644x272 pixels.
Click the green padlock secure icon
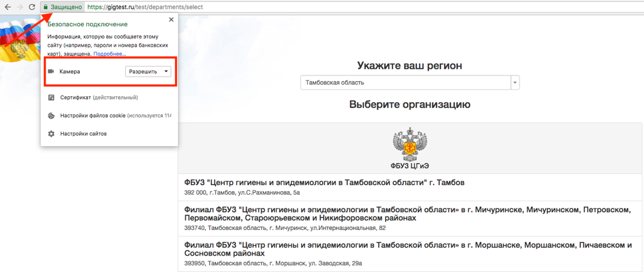[46, 7]
